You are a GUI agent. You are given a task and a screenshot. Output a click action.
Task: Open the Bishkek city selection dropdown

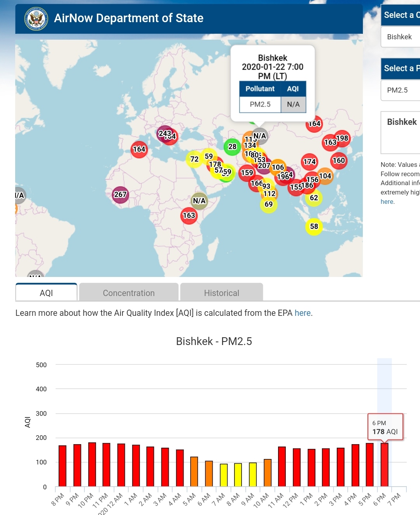[401, 37]
